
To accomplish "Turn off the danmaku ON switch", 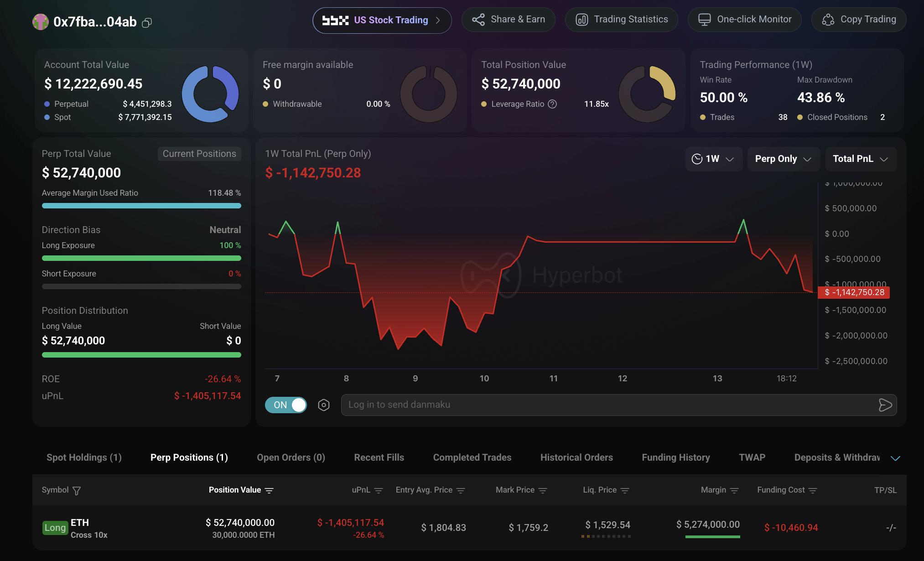I will click(x=286, y=405).
